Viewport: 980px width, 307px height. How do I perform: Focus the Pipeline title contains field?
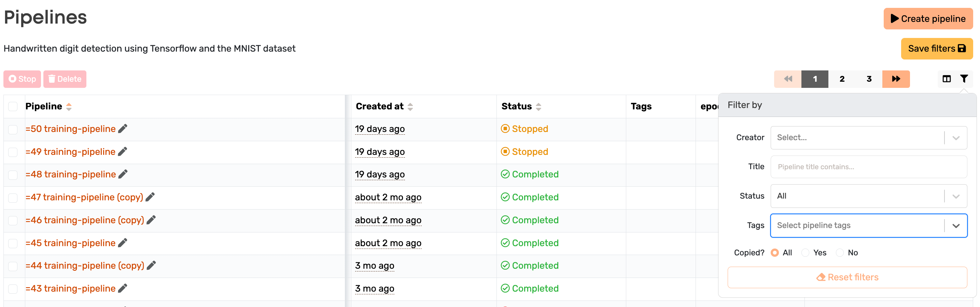pos(869,167)
